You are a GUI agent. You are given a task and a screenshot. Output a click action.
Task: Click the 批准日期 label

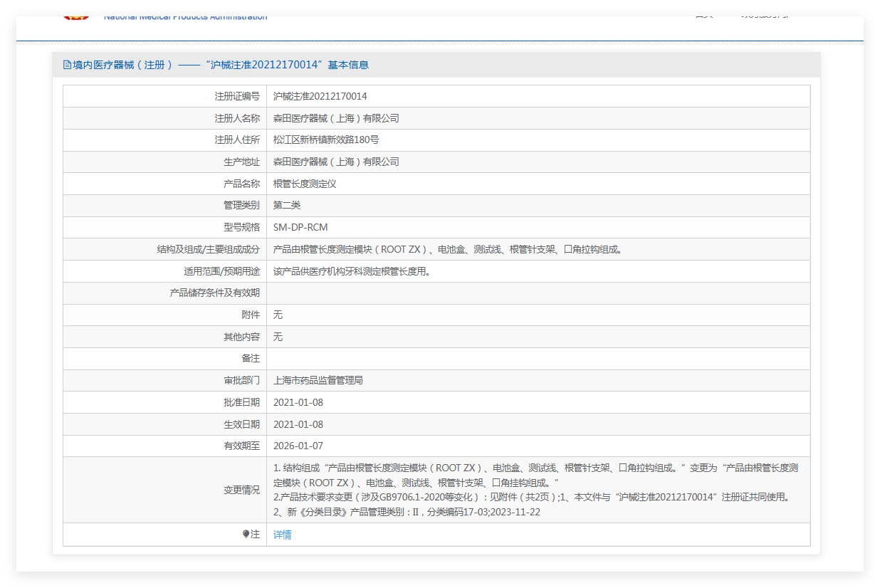pos(241,402)
